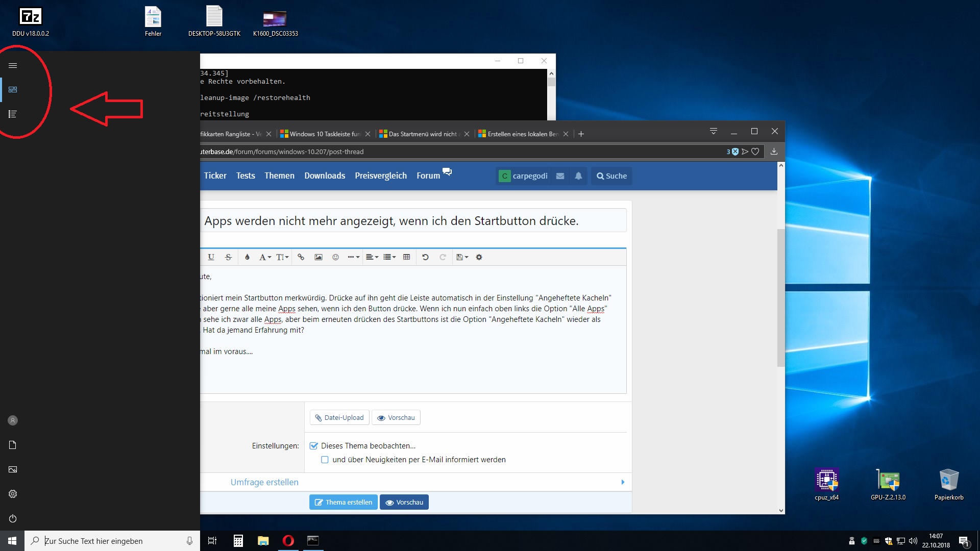Uncheck Dieses Thema beobachten checkbox
980x551 pixels.
click(x=314, y=446)
